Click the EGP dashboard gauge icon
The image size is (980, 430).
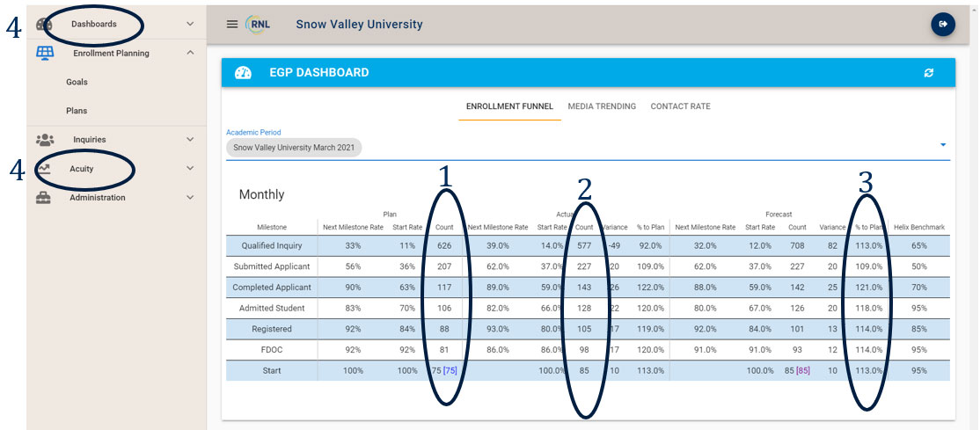(243, 72)
